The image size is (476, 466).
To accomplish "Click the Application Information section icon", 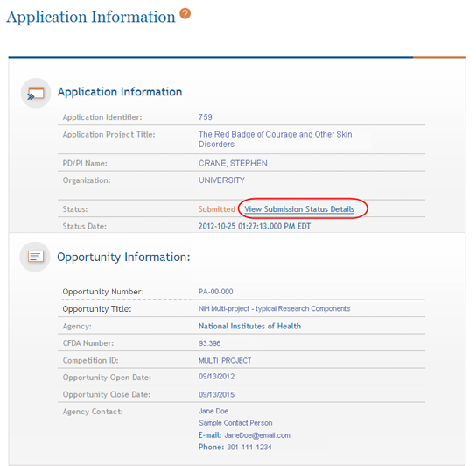I will 36,93.
